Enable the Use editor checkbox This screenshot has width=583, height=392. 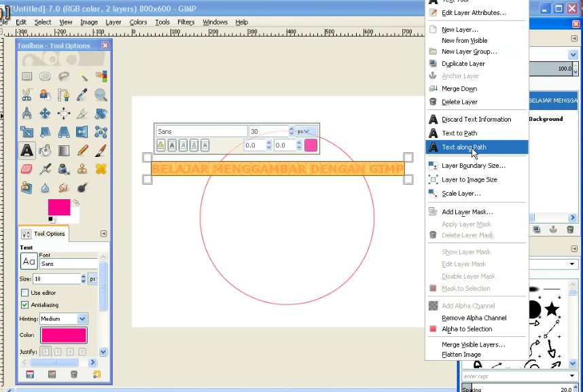pos(24,293)
